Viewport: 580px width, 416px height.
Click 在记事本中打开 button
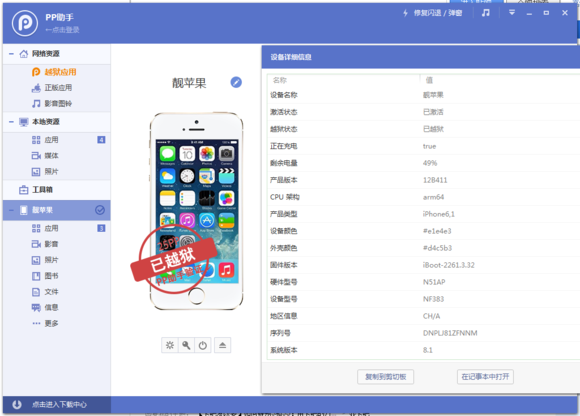[485, 377]
